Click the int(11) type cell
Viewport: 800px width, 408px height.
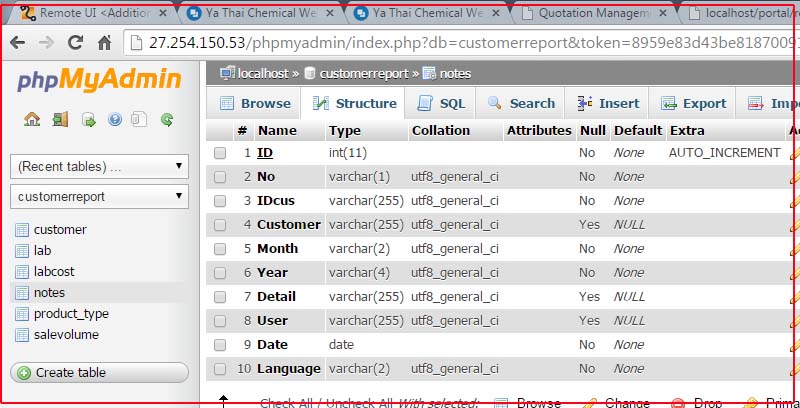point(348,152)
